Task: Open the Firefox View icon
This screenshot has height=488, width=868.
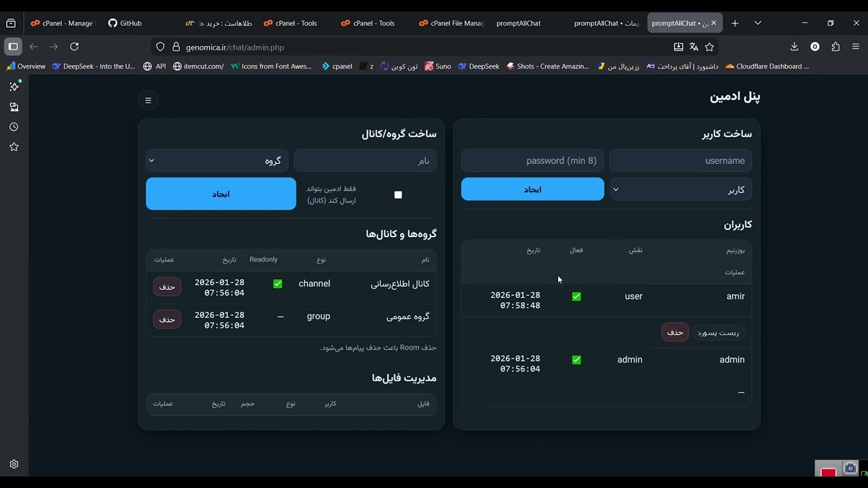Action: (x=11, y=23)
